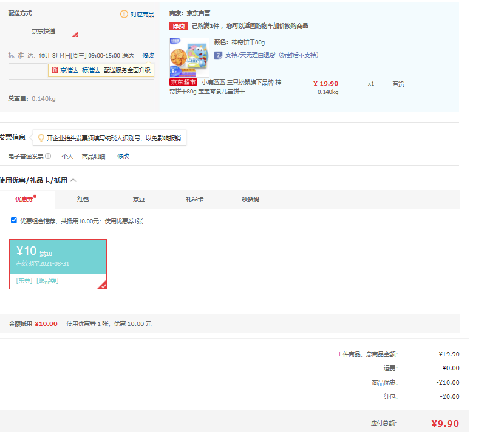Switch to the 礼品卡 tab
This screenshot has height=432, width=504.
coord(195,200)
